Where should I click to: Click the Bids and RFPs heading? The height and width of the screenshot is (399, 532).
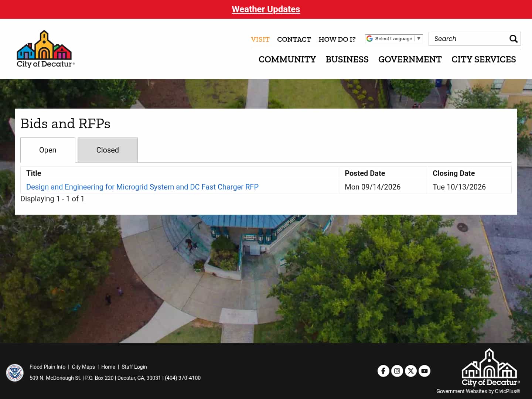click(x=65, y=123)
